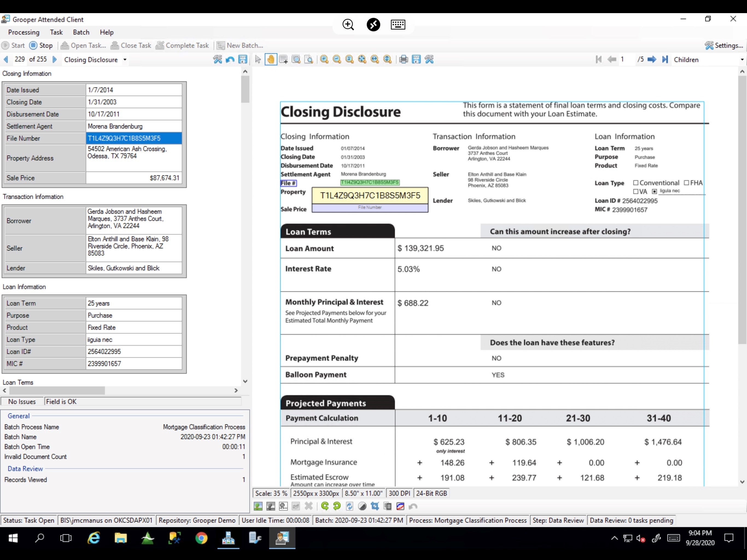Viewport: 747px width, 560px height.
Task: Select the rectangle region selection tool
Action: [x=283, y=59]
